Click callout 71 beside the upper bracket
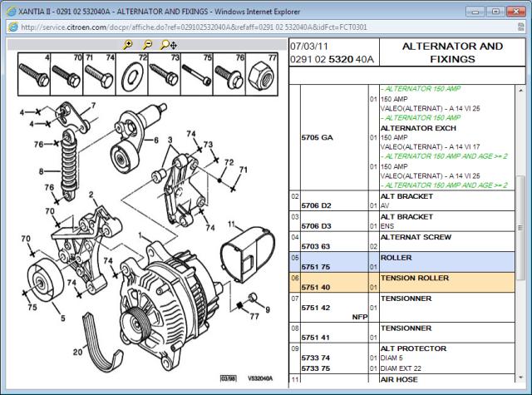This screenshot has height=395, width=532. click(244, 170)
